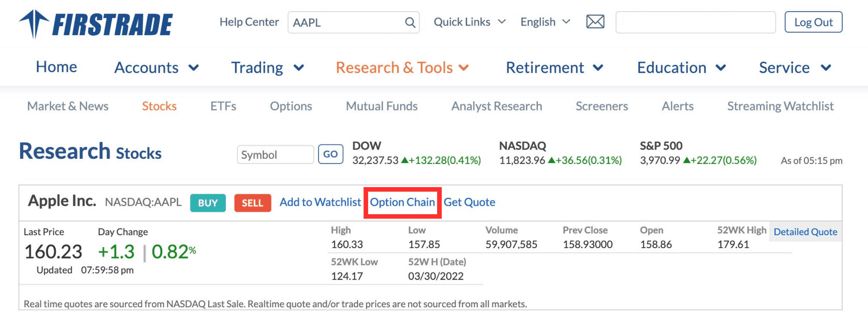Viewport: 868px width, 315px height.
Task: Open the Detailed Quote link
Action: [x=806, y=232]
